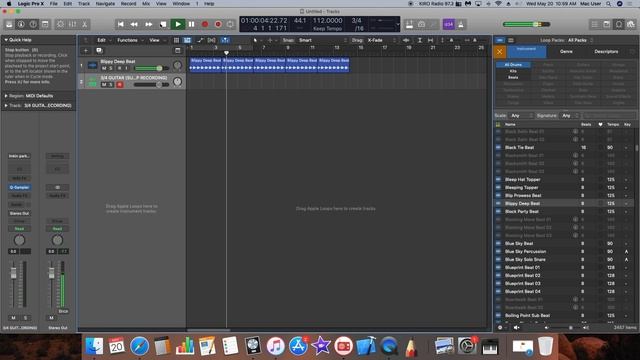Open the Loop Packs All Packs dropdown

[580, 40]
